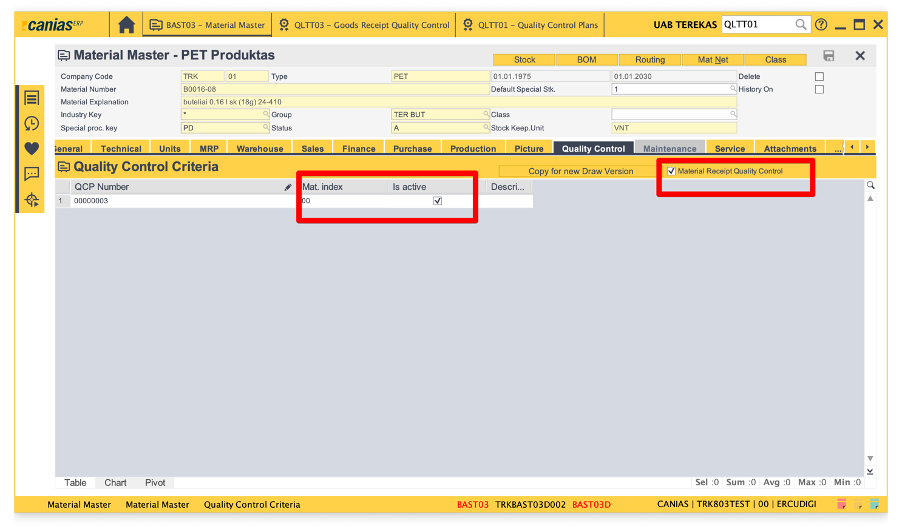Viewport: 902px width, 530px height.
Task: Click the save disk icon
Action: click(828, 56)
